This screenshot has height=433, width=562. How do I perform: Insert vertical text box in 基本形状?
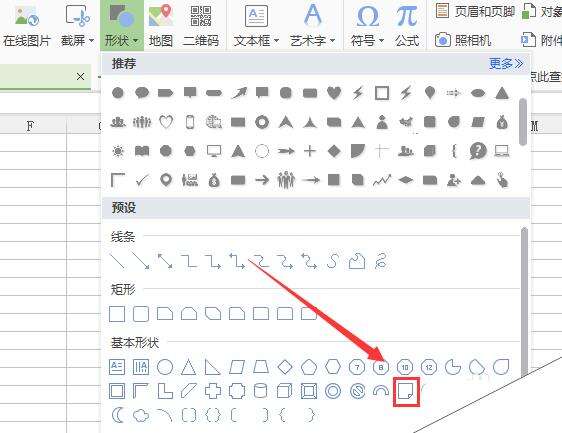tap(141, 367)
